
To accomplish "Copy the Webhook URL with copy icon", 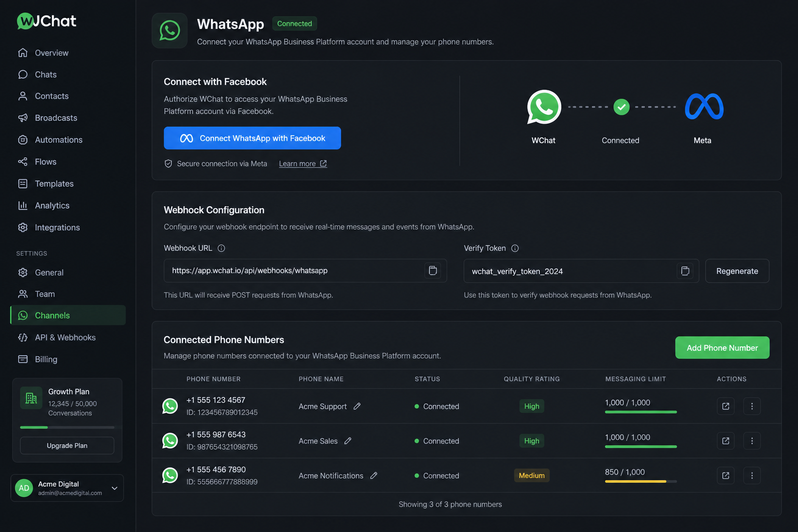I will 433,271.
